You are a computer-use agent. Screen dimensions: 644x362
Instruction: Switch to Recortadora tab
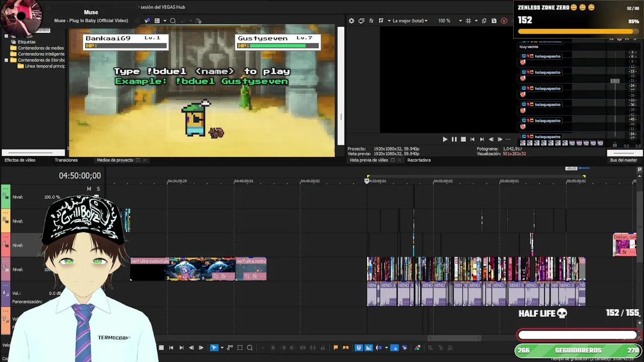(419, 160)
